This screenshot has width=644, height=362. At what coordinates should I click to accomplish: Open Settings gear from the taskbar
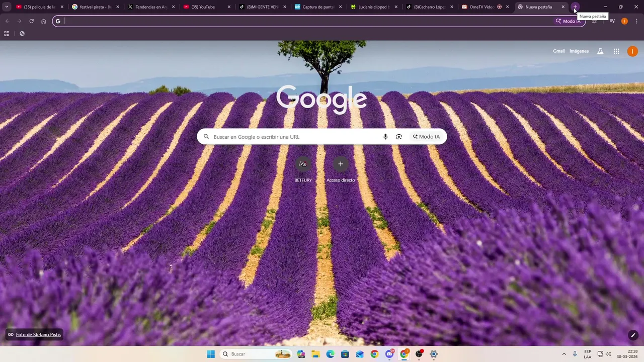tap(433, 354)
